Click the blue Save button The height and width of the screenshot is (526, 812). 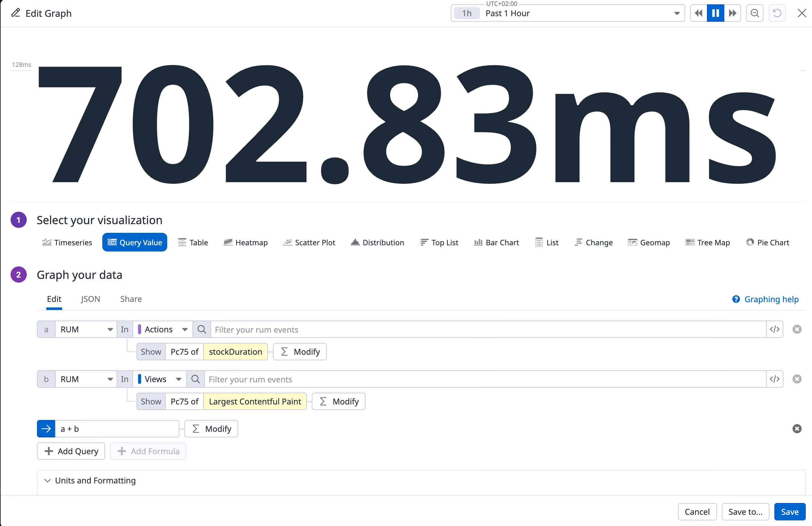click(790, 512)
